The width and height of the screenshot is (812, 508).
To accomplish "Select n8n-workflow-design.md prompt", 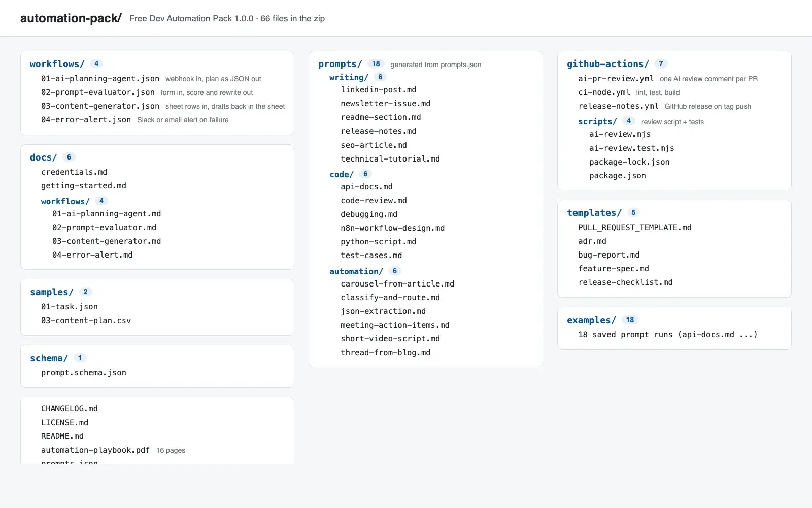I will pos(393,228).
